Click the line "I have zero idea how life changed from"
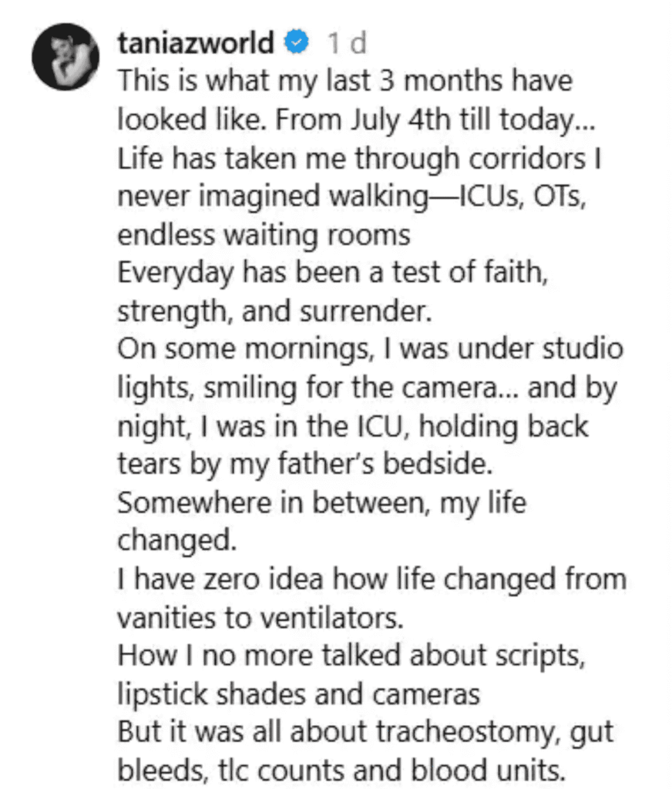 (371, 578)
